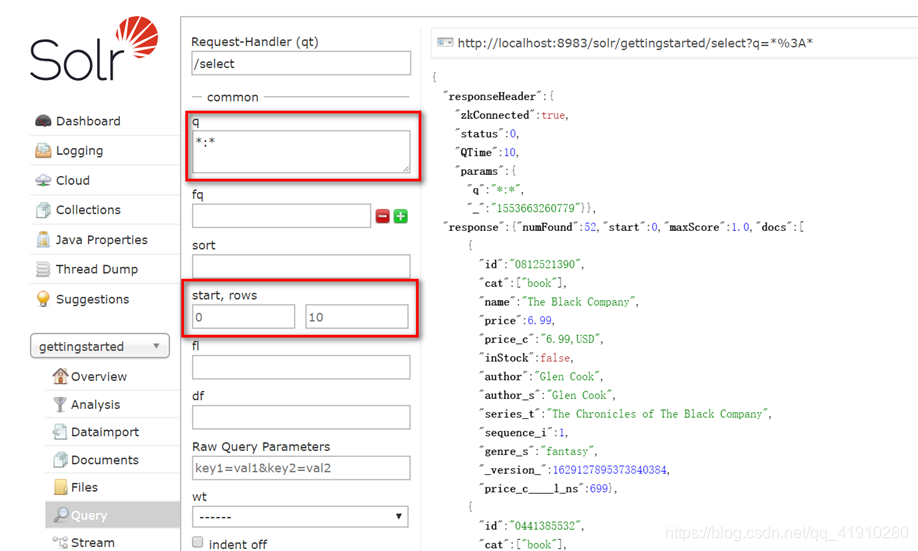918x551 pixels.
Task: Click the Cloud icon
Action: (43, 180)
